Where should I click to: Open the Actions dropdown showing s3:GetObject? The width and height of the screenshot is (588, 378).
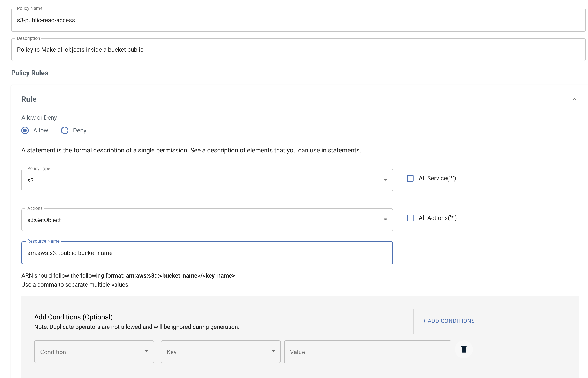click(x=207, y=220)
